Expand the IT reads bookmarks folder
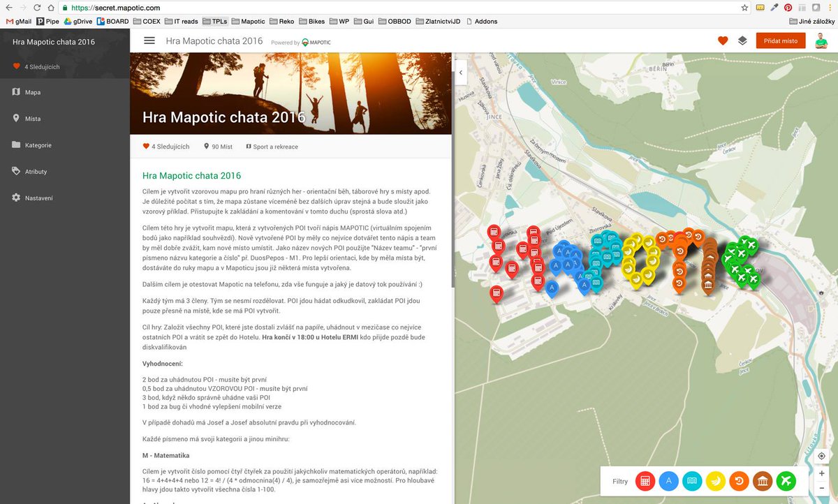The height and width of the screenshot is (504, 838). point(181,21)
